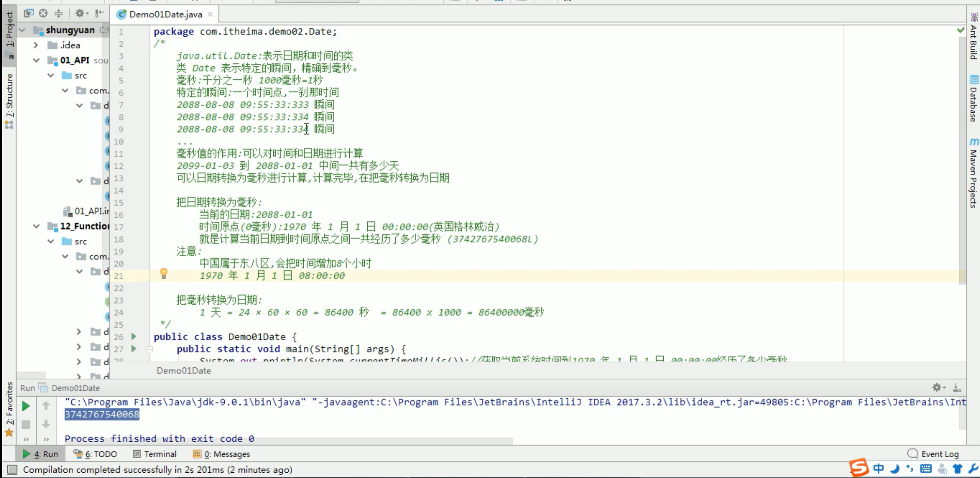Expand the .idea folder
Screen dimensions: 980x478
36,45
